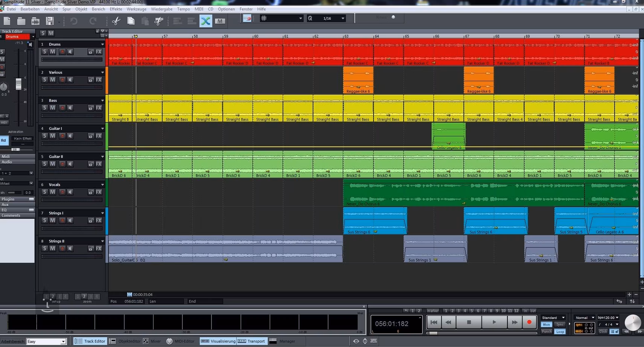Mute the Guitar II track
The height and width of the screenshot is (347, 644).
[x=53, y=164]
